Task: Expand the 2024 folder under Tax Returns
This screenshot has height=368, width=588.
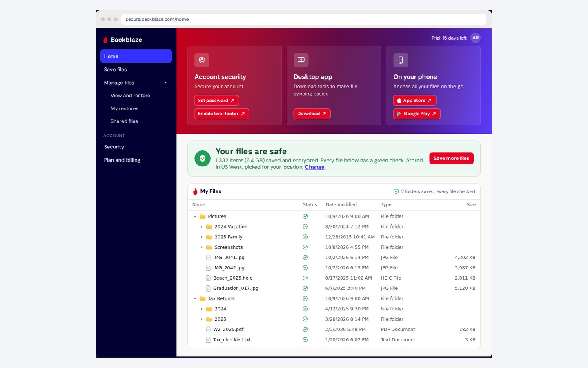Action: point(201,309)
